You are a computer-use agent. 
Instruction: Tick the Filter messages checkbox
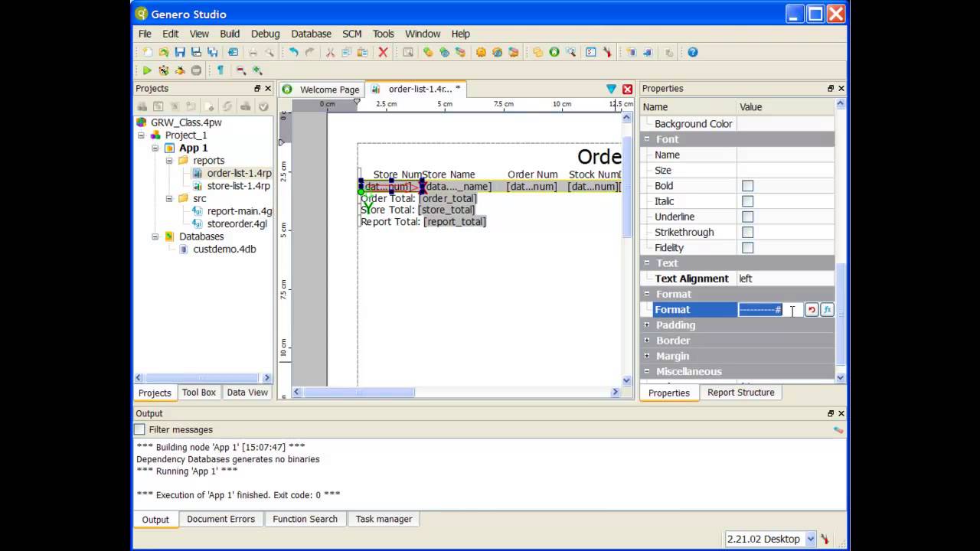(140, 429)
